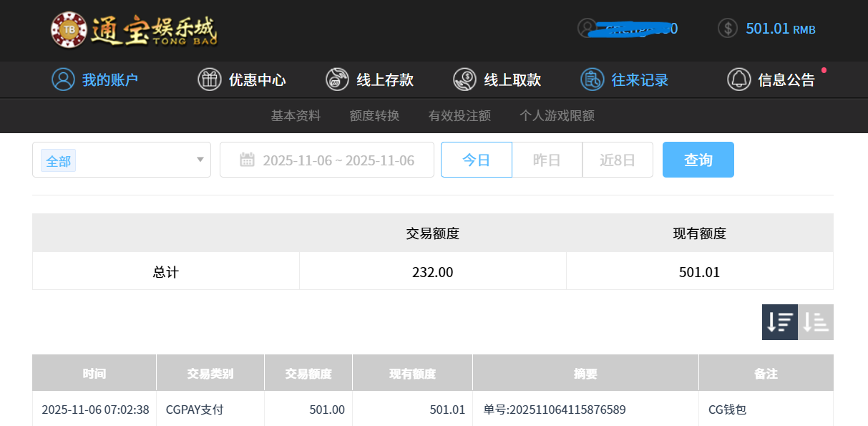Sort records in descending order

[779, 322]
